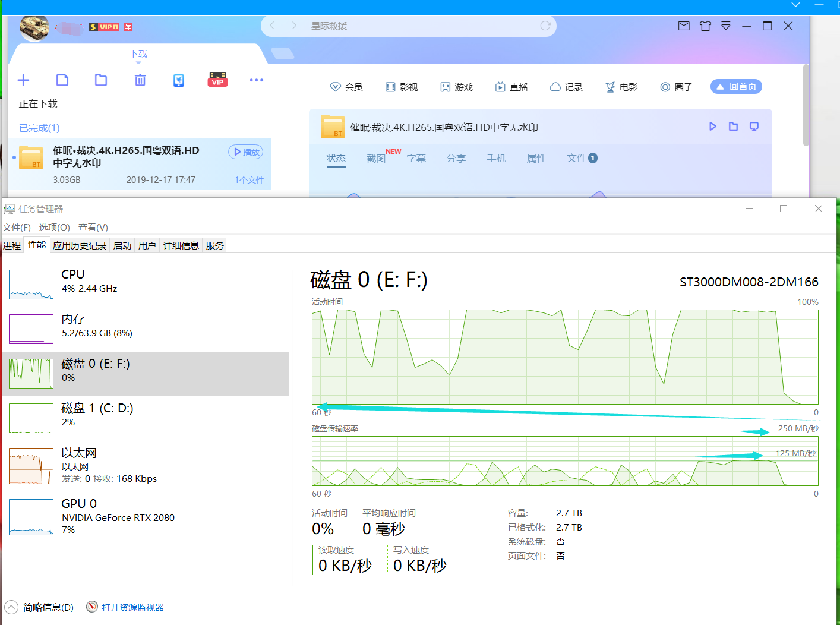Switch to the 截图 NEW tab
Viewport: 840px width, 625px height.
click(377, 158)
